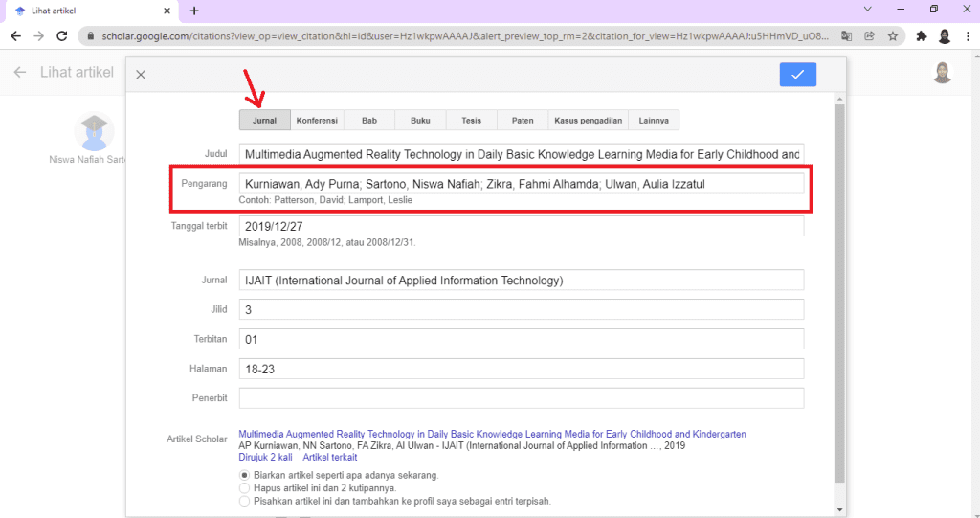
Task: Reload the page in the browser
Action: 63,36
